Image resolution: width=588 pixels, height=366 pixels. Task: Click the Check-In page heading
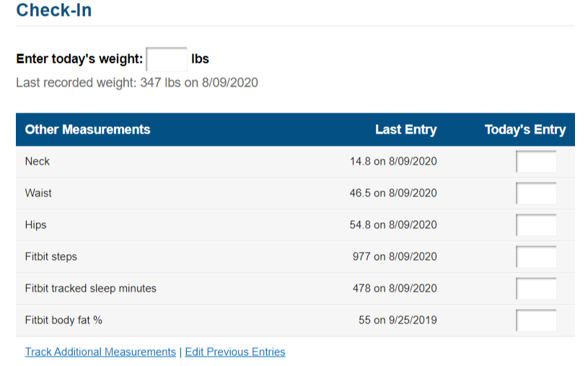coord(54,10)
